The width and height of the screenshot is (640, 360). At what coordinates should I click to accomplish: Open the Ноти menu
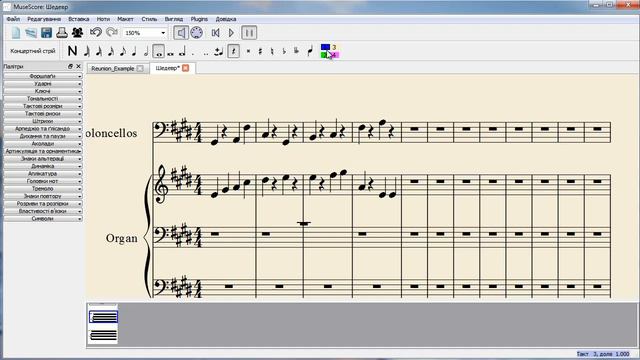pyautogui.click(x=103, y=19)
